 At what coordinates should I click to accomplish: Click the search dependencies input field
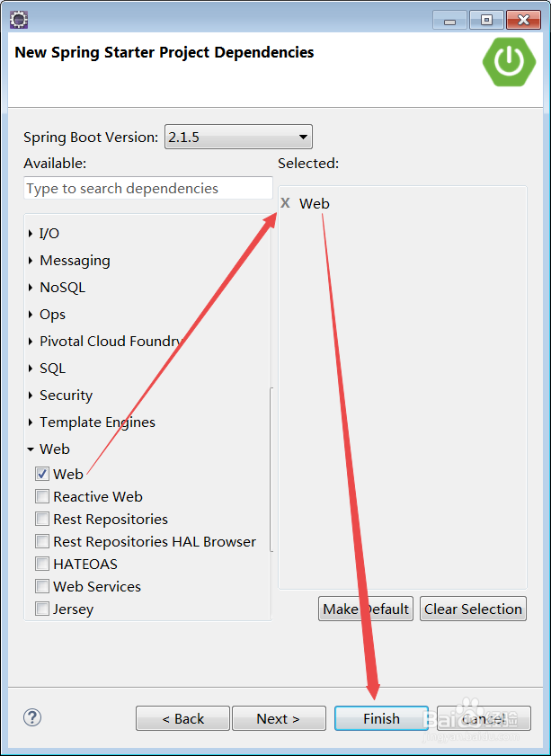tap(147, 188)
